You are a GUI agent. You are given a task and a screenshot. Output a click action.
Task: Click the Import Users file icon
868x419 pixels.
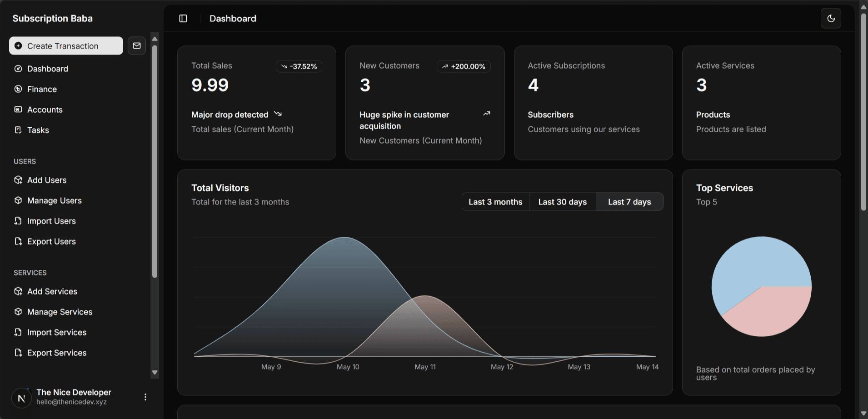click(x=18, y=221)
